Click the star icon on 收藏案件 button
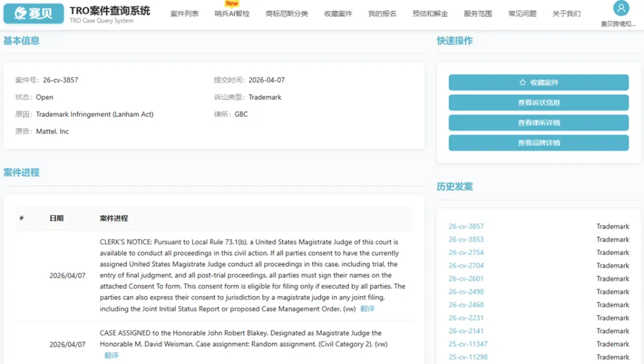Image resolution: width=644 pixels, height=364 pixels. click(522, 82)
